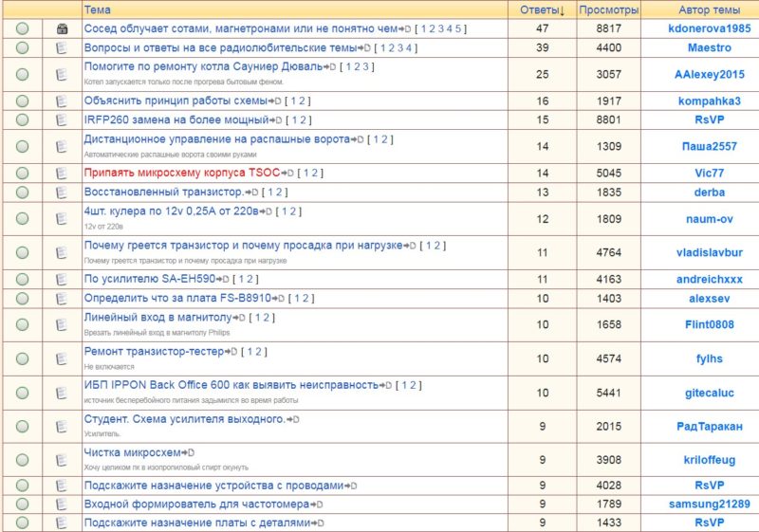
Task: Click status circle icon for 'Припаять микросхему' topic
Action: pos(22,174)
